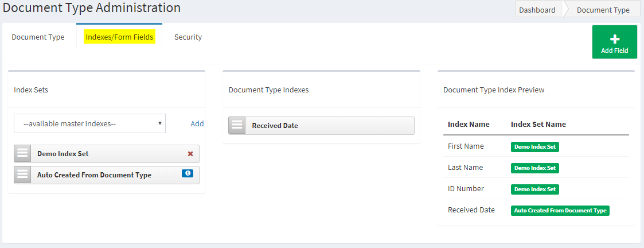The image size is (644, 248).
Task: Remove Demo Index Set with red X
Action: click(x=190, y=153)
